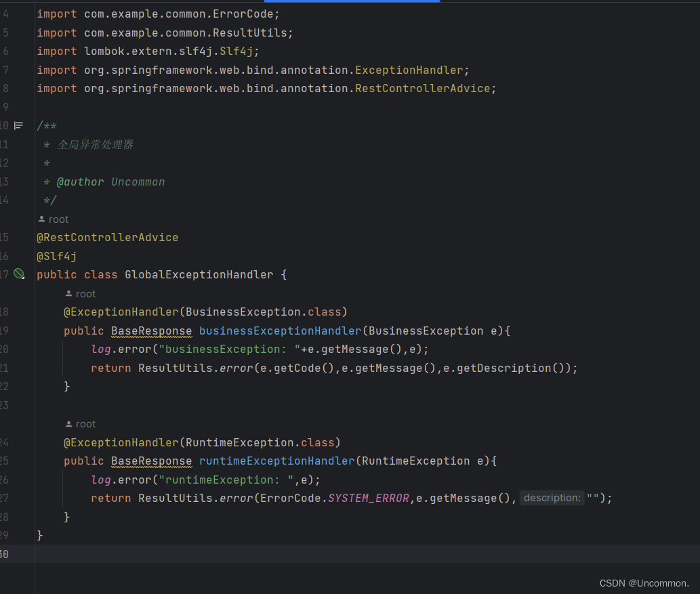Click the root author hint above the BusinessException handler annotation

[81, 294]
